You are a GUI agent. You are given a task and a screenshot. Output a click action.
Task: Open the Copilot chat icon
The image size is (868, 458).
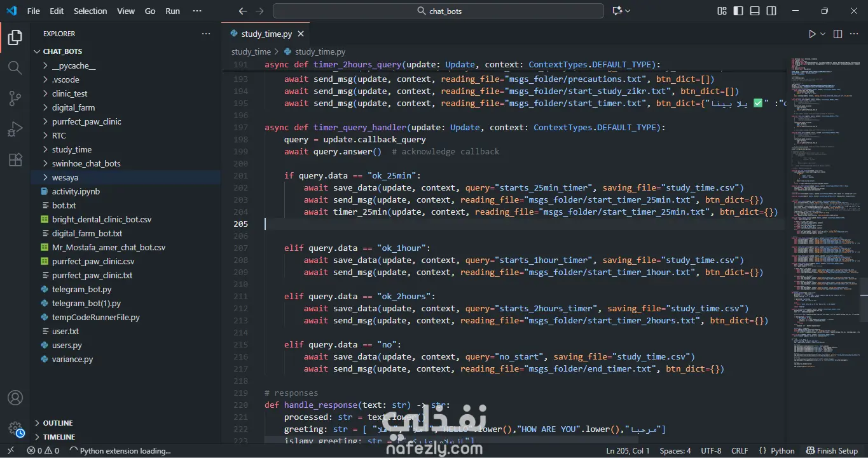coord(617,11)
